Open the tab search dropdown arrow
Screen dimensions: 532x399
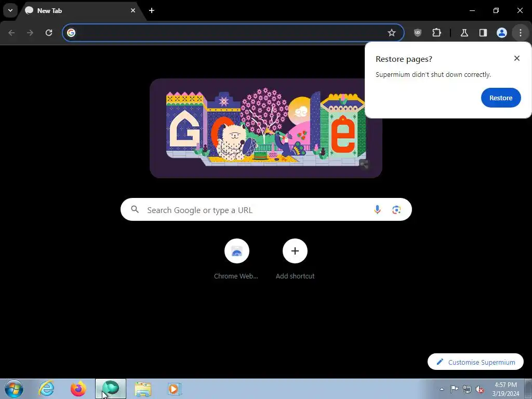coord(10,10)
